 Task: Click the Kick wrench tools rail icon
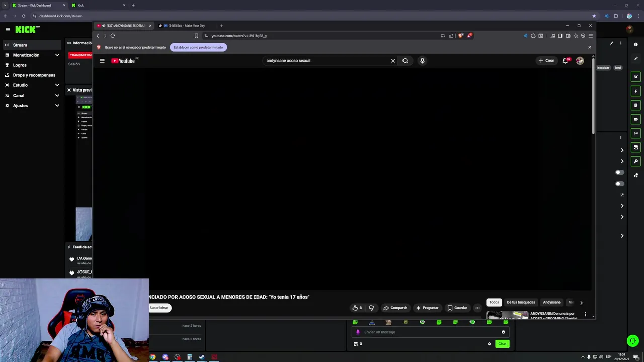(636, 161)
